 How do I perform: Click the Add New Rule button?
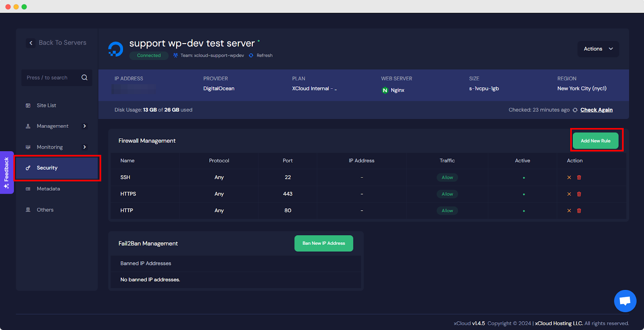click(x=596, y=141)
